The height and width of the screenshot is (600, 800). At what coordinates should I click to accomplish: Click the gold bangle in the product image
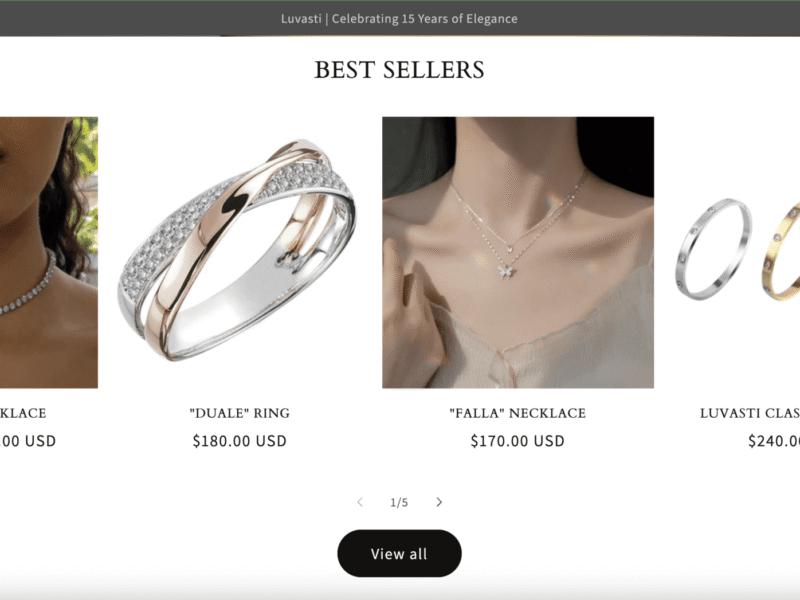pos(782,251)
